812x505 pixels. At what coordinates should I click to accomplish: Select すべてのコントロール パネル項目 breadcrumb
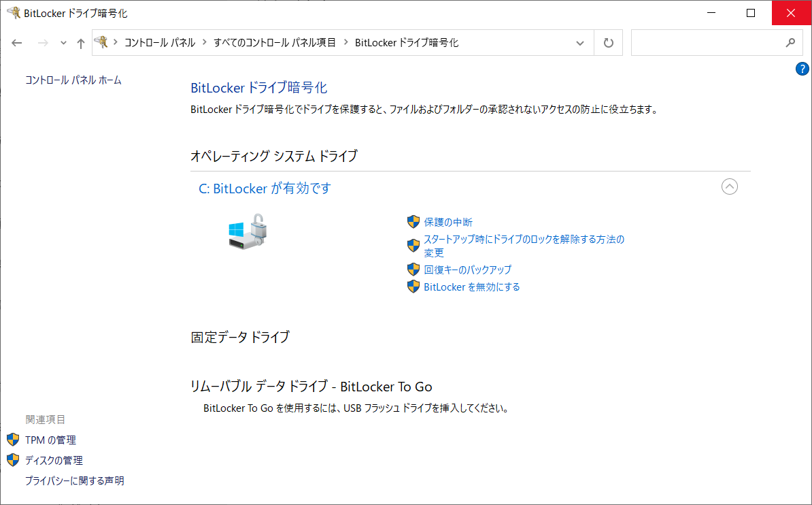274,42
